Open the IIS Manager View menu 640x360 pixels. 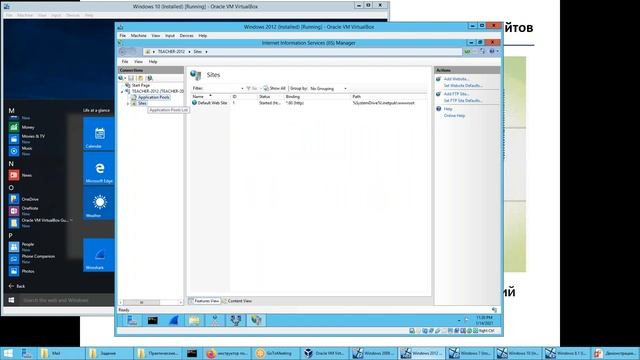(x=138, y=62)
